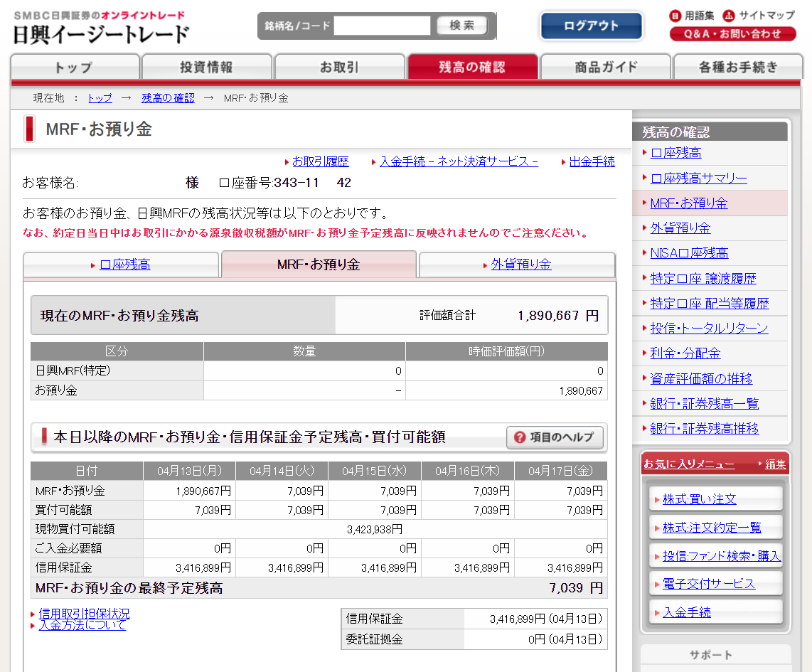Open the サイトマップ sitemap icon link
Viewport: 812px width, 672px height.
click(759, 16)
